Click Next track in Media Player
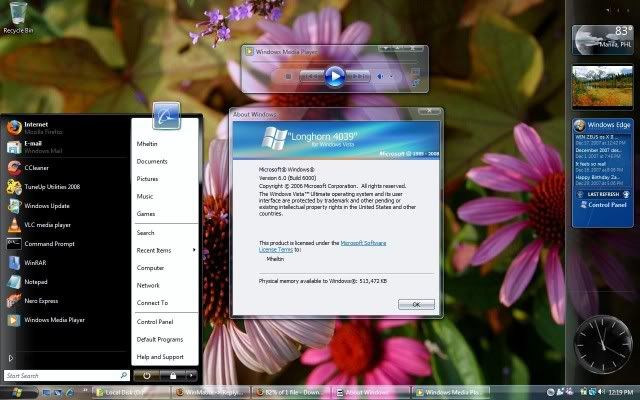This screenshot has width=640, height=400. (358, 76)
